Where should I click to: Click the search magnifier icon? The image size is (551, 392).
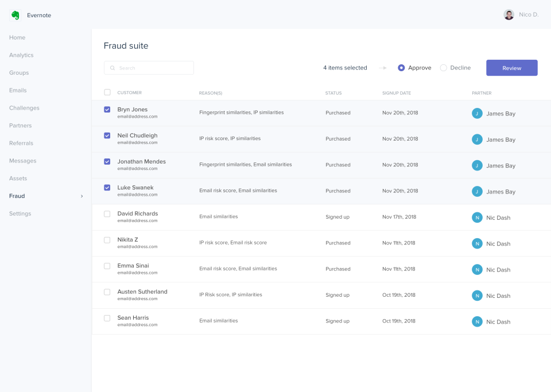pyautogui.click(x=112, y=68)
